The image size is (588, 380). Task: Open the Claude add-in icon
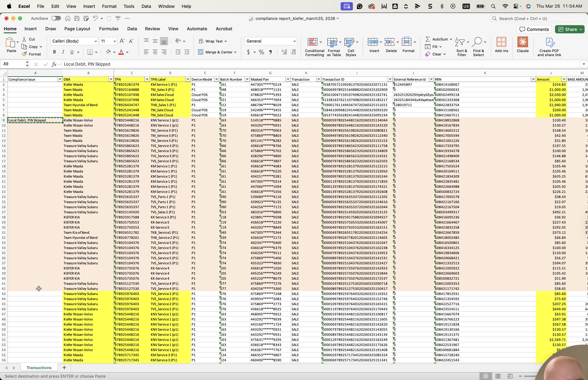[522, 42]
